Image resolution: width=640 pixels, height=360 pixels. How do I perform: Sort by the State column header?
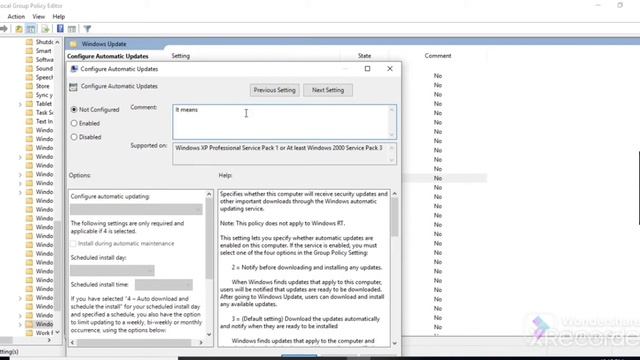364,56
